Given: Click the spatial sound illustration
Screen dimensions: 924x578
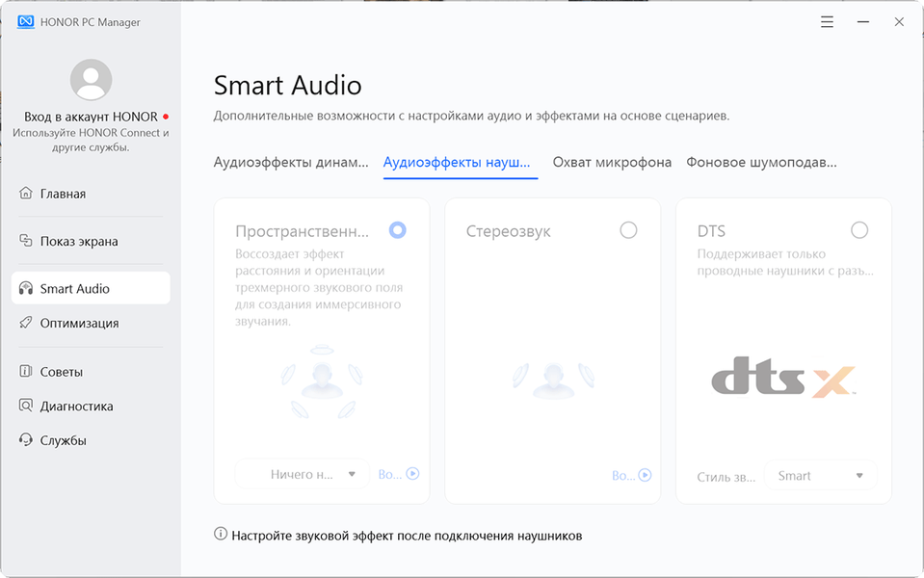Looking at the screenshot, I should pyautogui.click(x=322, y=381).
